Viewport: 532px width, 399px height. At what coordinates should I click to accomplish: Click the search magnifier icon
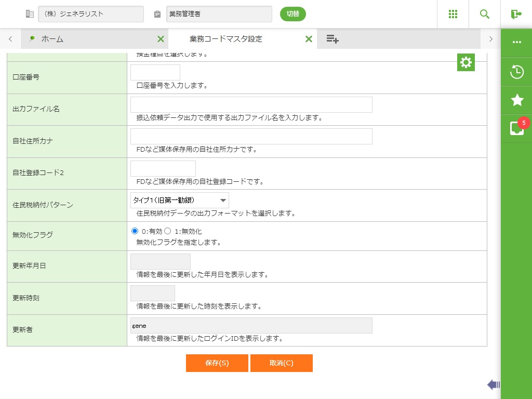[485, 14]
